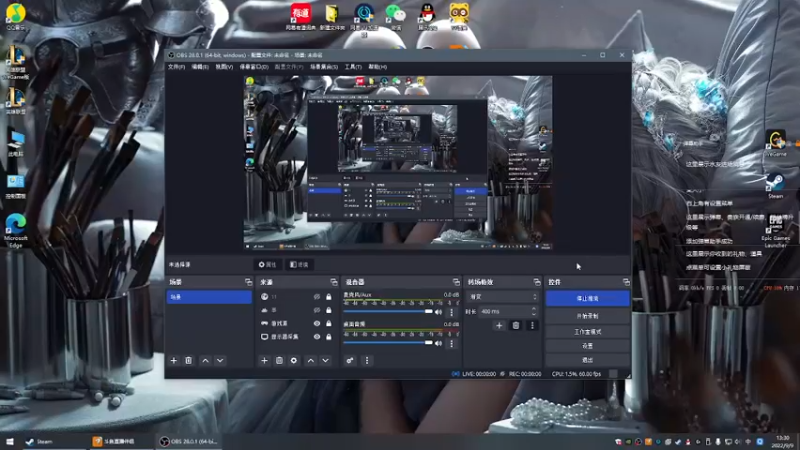This screenshot has width=800, height=450.
Task: Open the 渐变 transition dropdown
Action: 503,296
